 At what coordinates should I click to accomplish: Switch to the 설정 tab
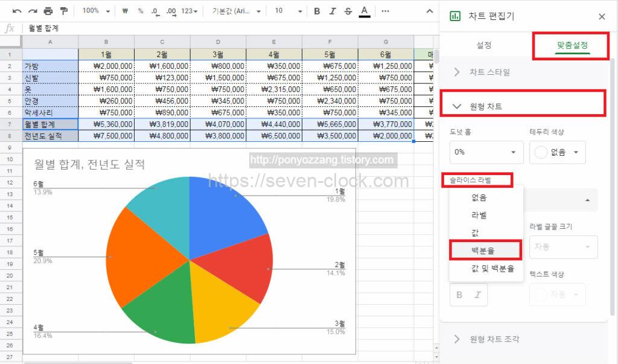(x=483, y=45)
